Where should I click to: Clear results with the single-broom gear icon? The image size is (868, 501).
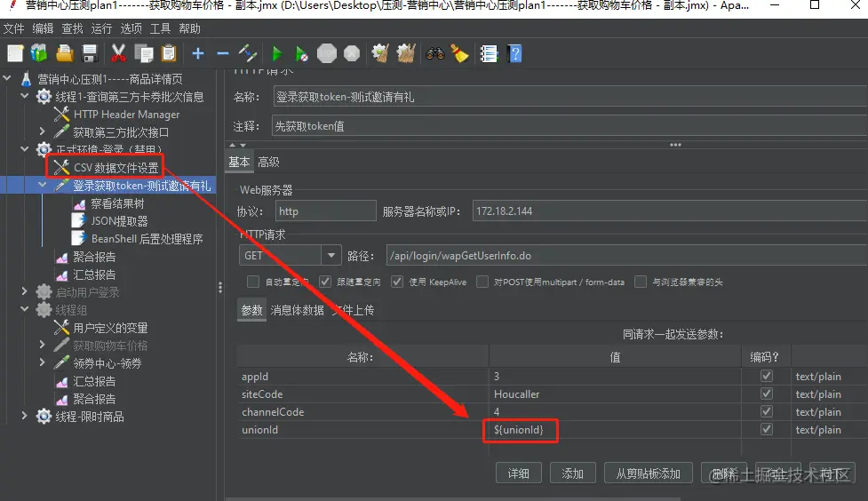(381, 53)
